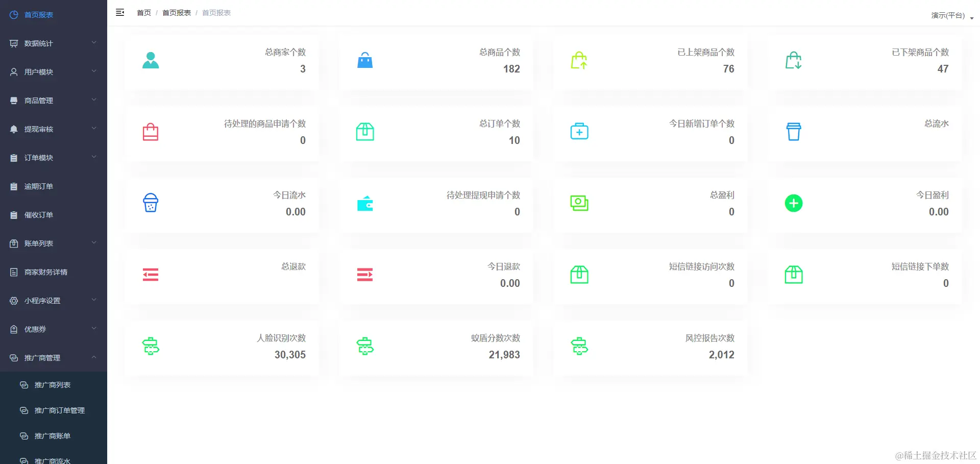Click the 待处理提现申请个数 wallet icon
The width and height of the screenshot is (980, 464).
coord(365,203)
